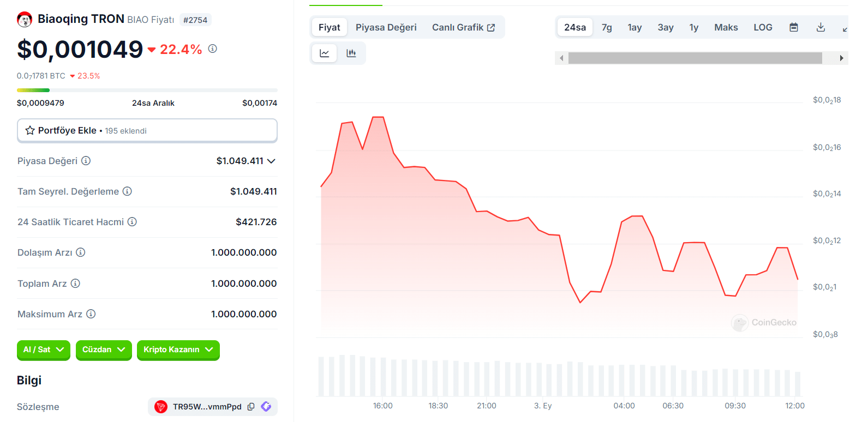Click the $0,00174 high price
This screenshot has height=422, width=868.
(260, 103)
